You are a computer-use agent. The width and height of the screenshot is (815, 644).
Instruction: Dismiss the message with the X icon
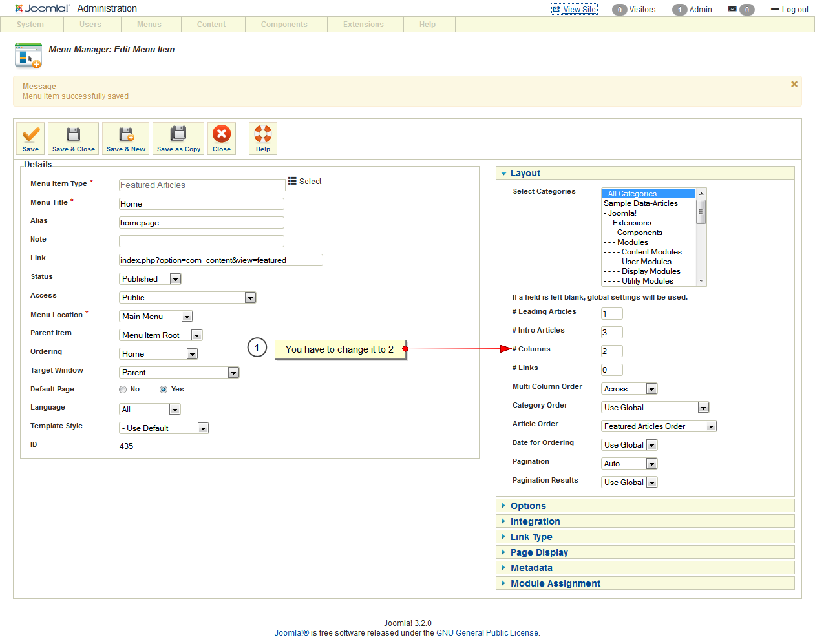click(x=794, y=84)
